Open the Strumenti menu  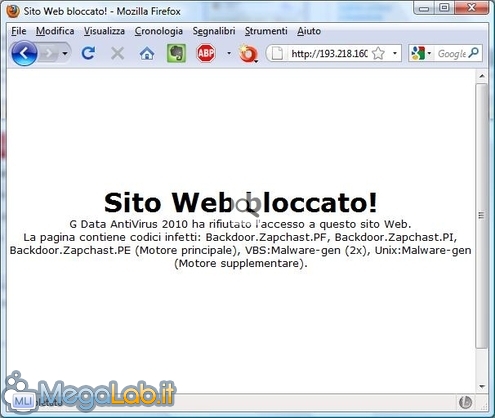pos(266,31)
